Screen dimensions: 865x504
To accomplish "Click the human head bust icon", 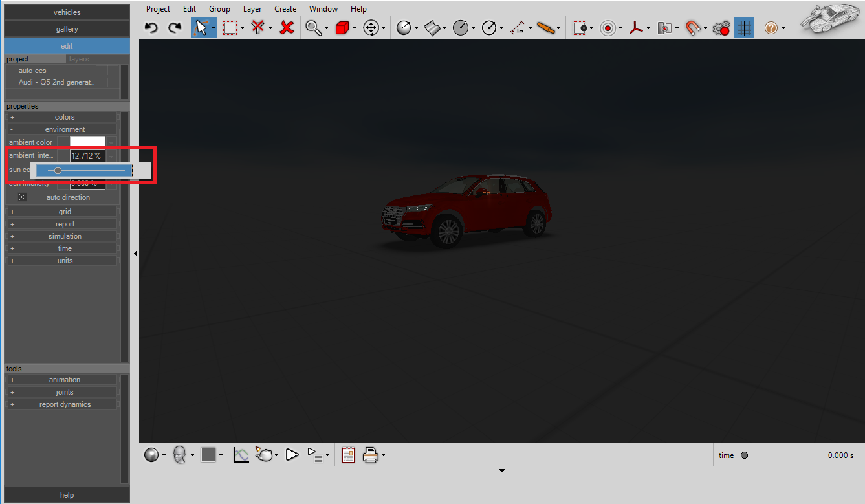I will coord(180,455).
